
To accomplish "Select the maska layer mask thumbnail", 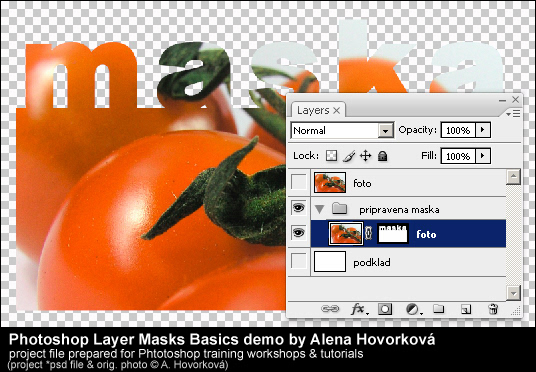I will pos(392,234).
